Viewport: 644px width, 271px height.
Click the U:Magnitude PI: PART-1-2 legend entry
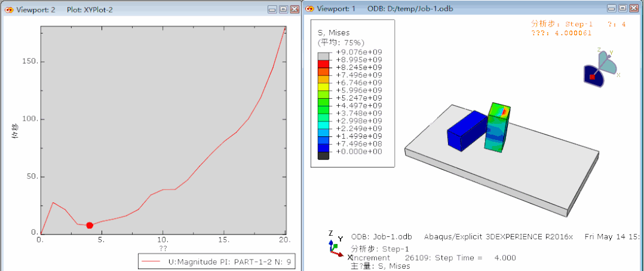pyautogui.click(x=217, y=262)
